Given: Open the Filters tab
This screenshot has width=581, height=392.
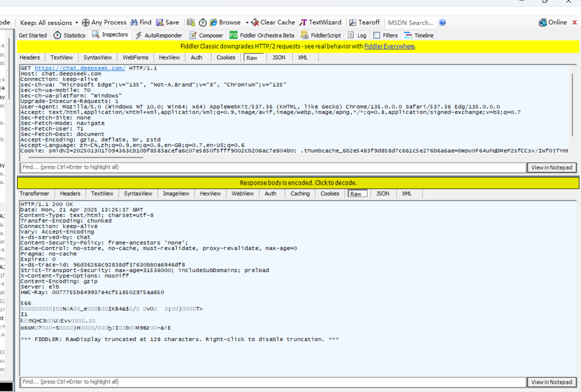Looking at the screenshot, I should coord(386,35).
